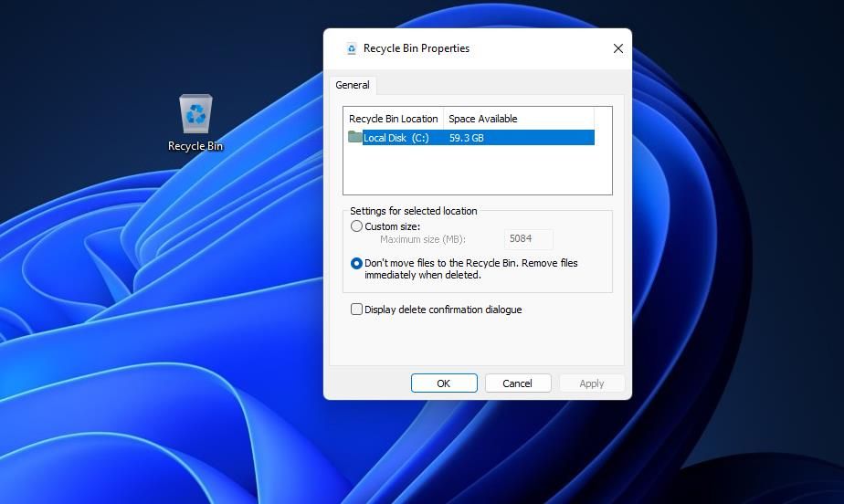Click the Maximum size (MB) input field
The height and width of the screenshot is (504, 844).
529,239
